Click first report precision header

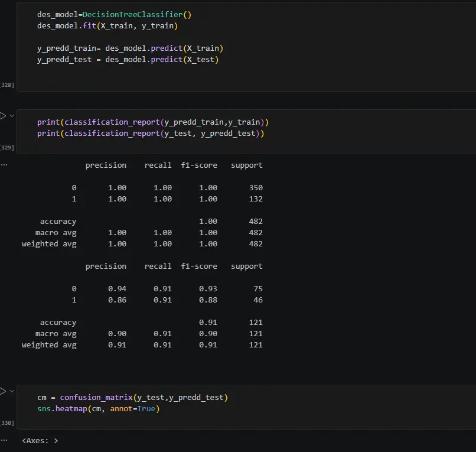point(106,165)
